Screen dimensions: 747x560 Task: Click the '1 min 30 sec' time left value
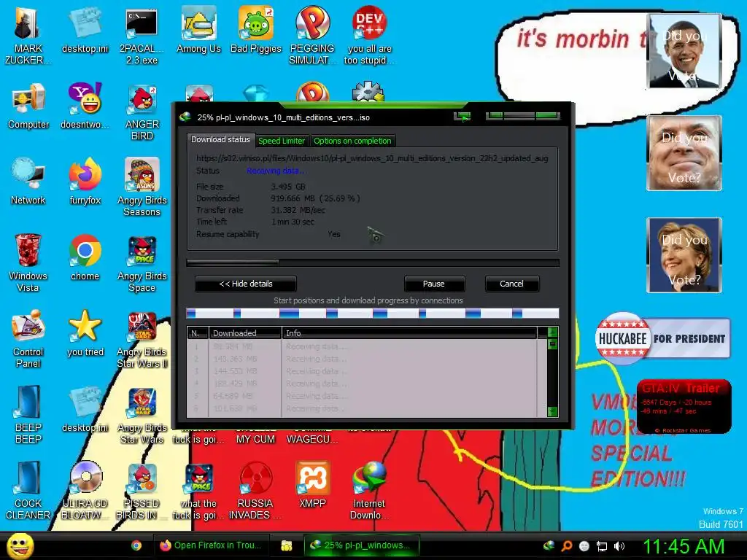coord(293,222)
